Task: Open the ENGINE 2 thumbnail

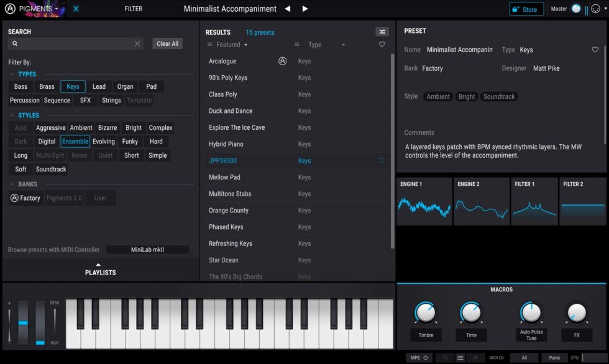Action: [x=482, y=201]
